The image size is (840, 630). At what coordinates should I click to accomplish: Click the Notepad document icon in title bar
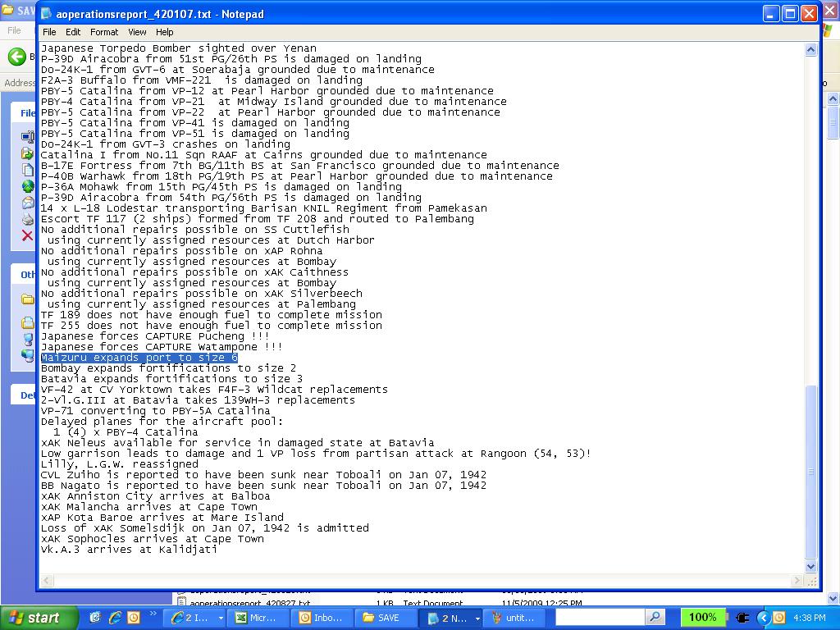pos(47,14)
